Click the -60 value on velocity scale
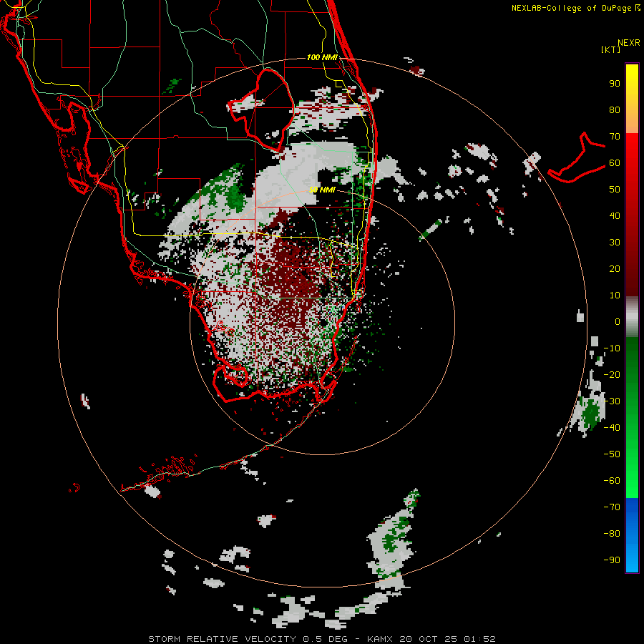This screenshot has height=644, width=644. (612, 481)
